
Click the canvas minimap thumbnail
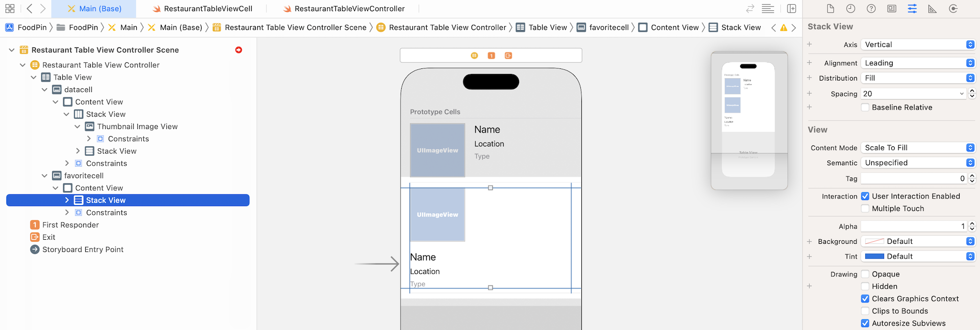749,120
